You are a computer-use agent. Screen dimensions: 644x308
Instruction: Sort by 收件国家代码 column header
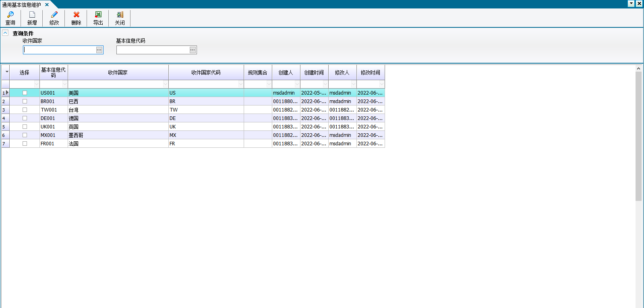click(206, 72)
